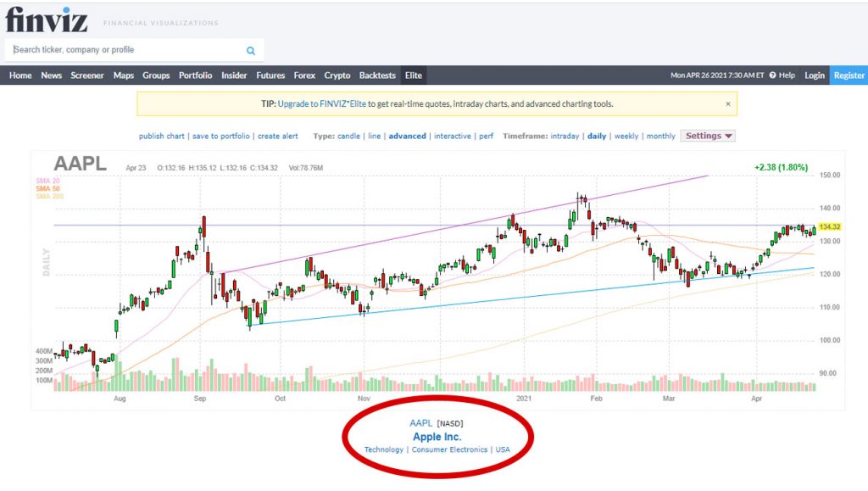Viewport: 868px width, 491px height.
Task: Click the Help link in the nav bar
Action: click(787, 75)
